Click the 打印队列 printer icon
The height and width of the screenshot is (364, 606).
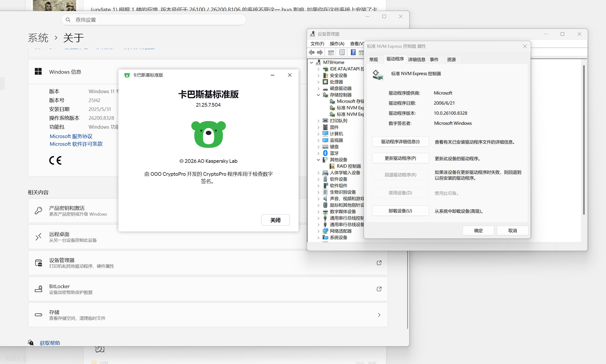click(x=325, y=121)
